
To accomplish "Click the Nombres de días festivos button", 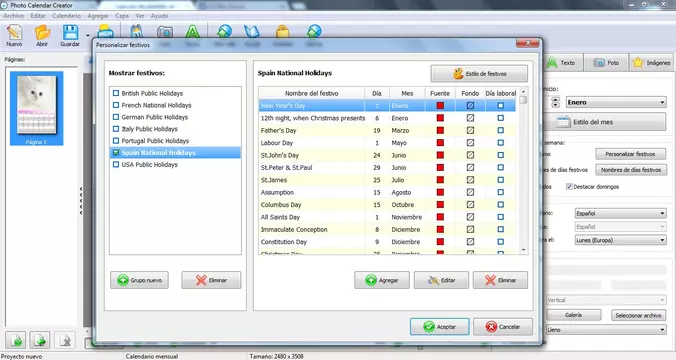I will 631,170.
